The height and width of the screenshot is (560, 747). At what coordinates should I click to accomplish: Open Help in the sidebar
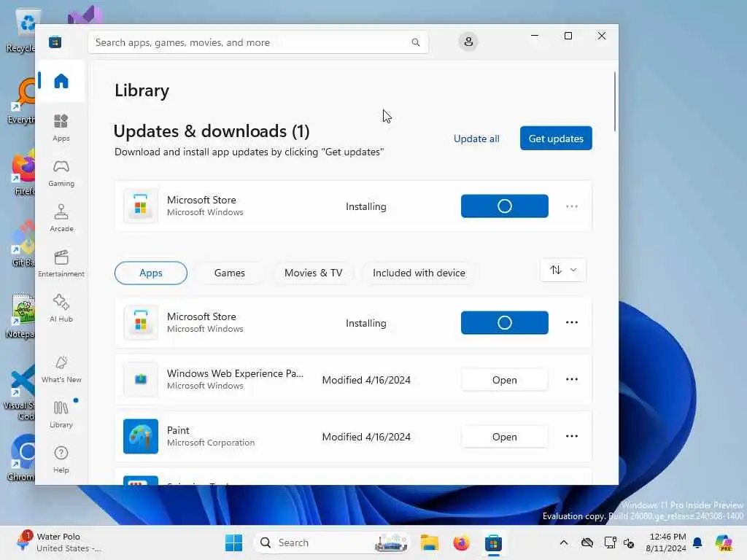[x=61, y=459]
